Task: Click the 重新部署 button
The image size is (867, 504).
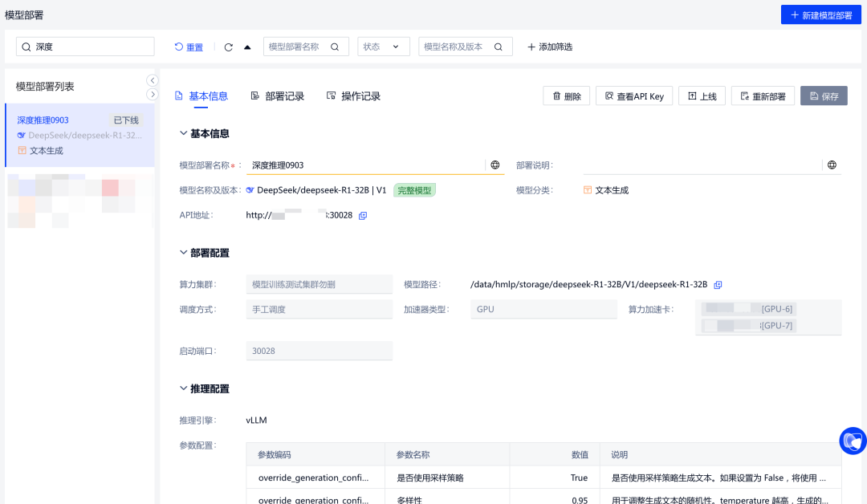Action: point(763,96)
